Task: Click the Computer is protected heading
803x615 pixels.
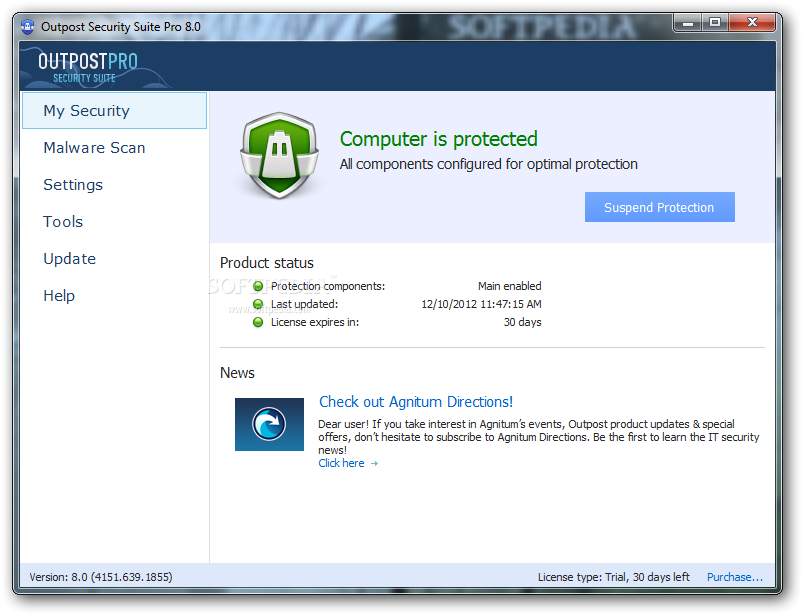Action: [439, 139]
